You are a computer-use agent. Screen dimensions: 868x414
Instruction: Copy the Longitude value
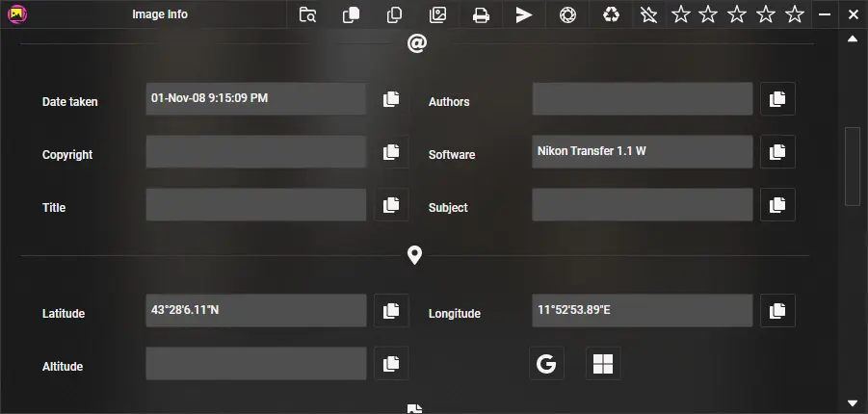(777, 311)
